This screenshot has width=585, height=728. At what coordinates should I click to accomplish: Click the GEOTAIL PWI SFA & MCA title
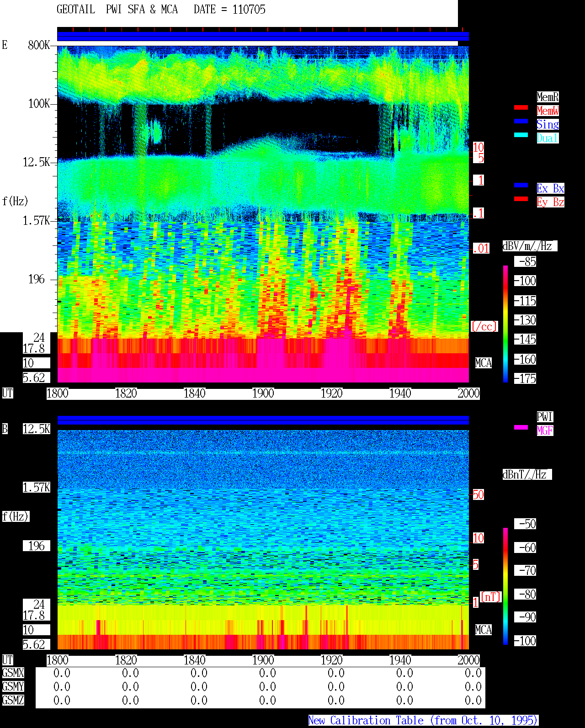(x=117, y=10)
